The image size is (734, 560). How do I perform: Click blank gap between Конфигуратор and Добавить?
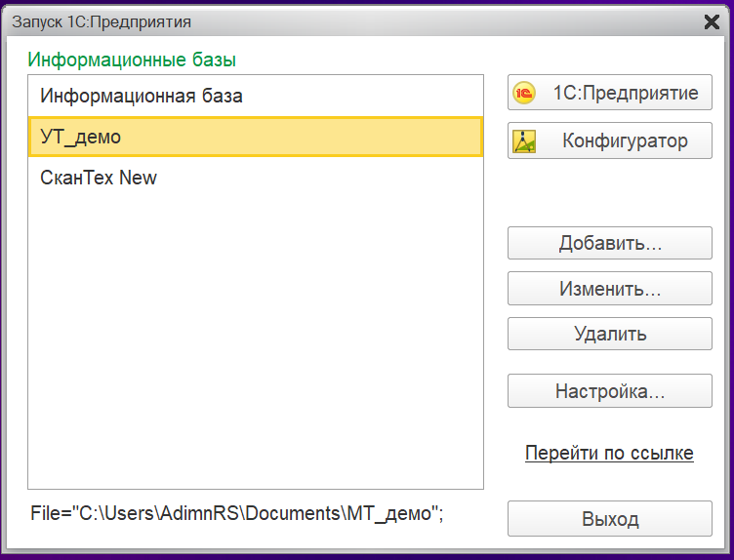click(x=610, y=193)
